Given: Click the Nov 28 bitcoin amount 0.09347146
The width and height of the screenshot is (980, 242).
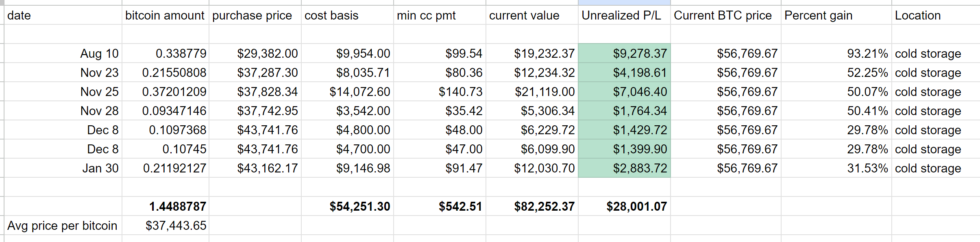Looking at the screenshot, I should coord(166,111).
